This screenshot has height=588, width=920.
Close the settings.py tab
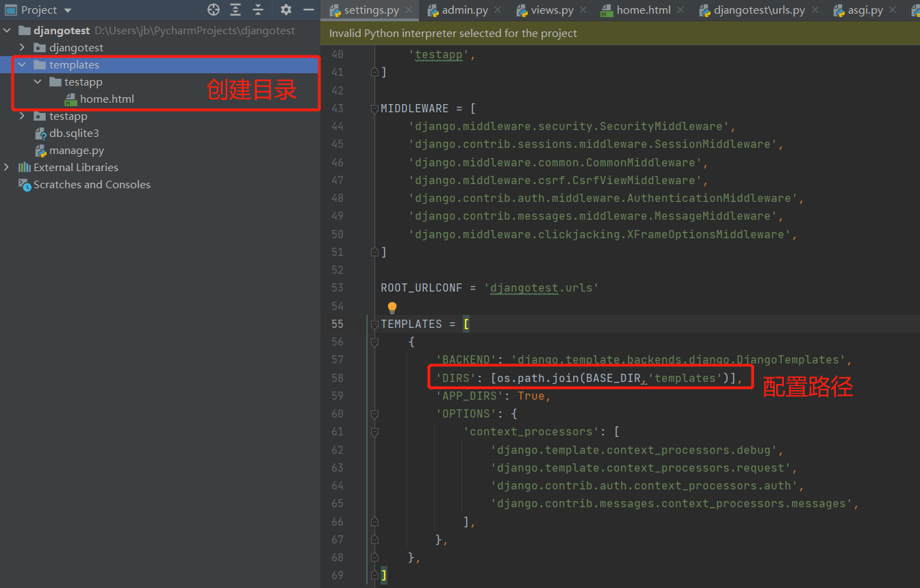tap(409, 10)
